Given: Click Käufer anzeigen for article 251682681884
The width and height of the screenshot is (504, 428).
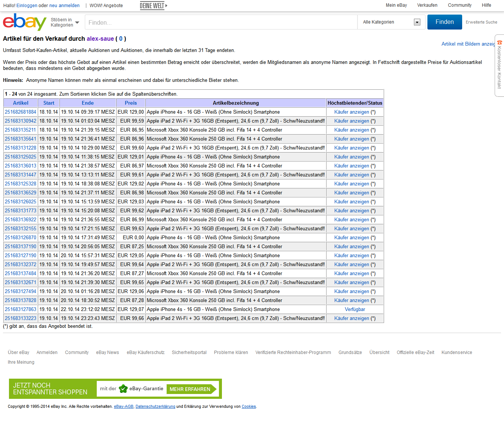Looking at the screenshot, I should click(352, 112).
